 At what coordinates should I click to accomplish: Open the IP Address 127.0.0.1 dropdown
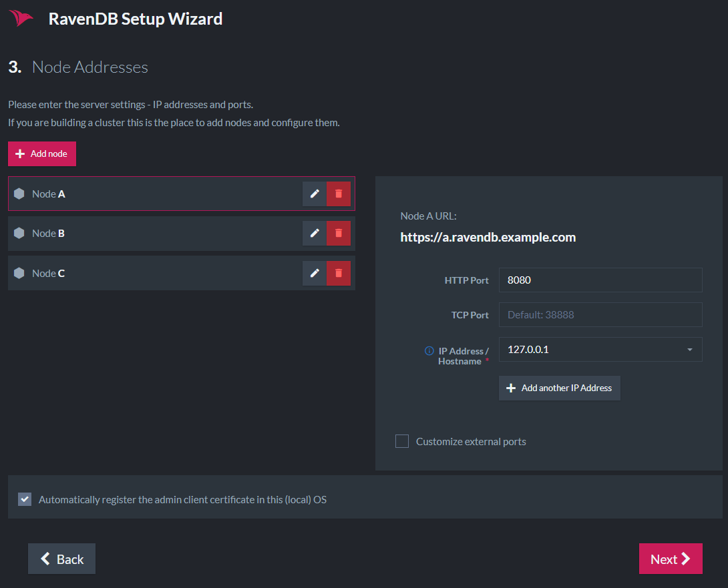(600, 350)
